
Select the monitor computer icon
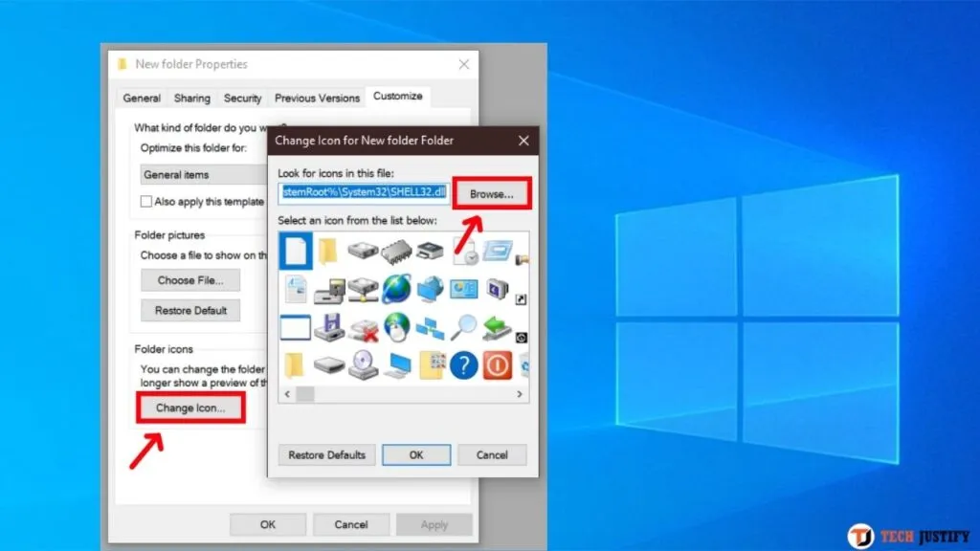coord(396,365)
